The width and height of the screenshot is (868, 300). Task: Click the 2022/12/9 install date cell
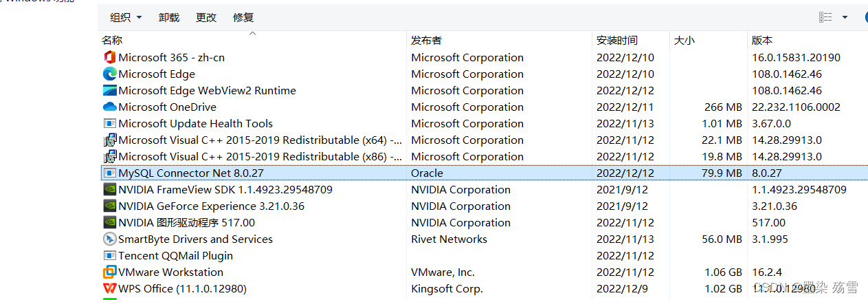(x=622, y=288)
